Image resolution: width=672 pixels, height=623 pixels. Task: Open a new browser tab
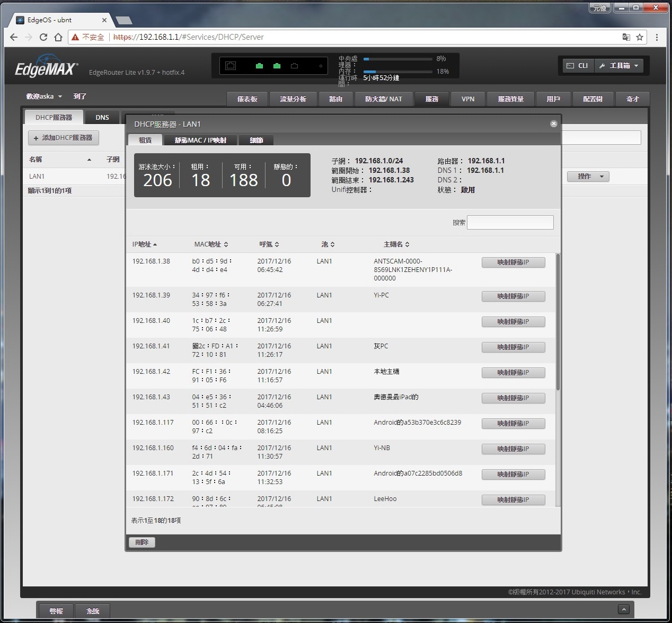pos(123,20)
